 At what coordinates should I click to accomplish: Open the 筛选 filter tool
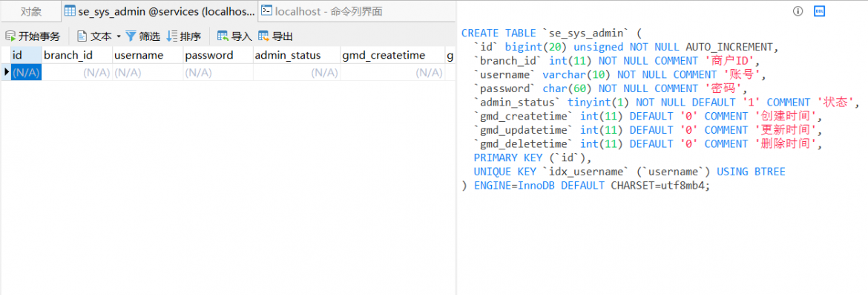coord(143,36)
